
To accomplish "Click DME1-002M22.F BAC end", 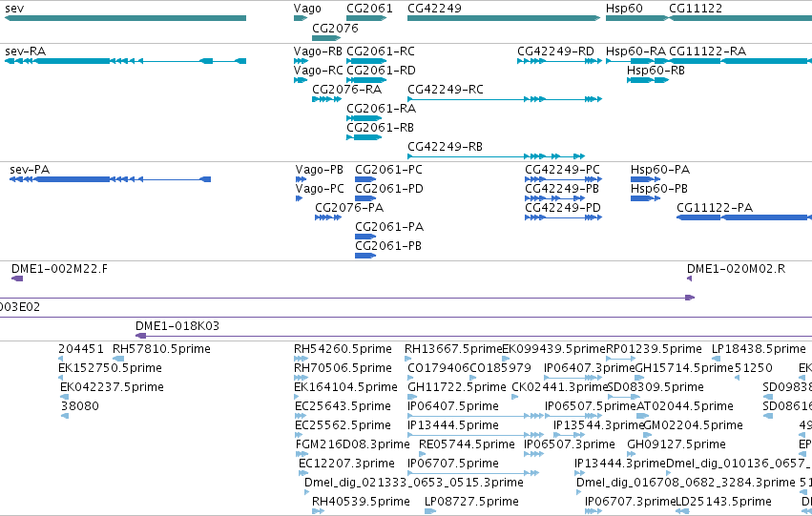I will coord(17,279).
